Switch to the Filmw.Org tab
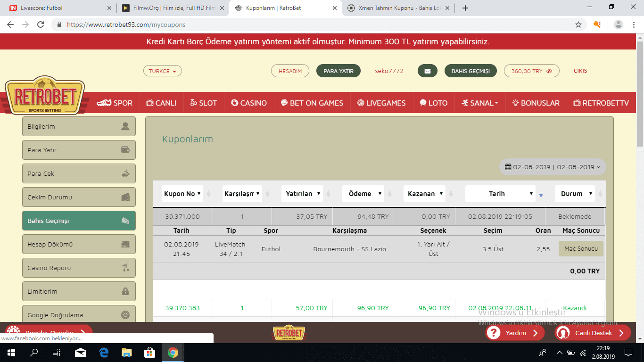This screenshot has height=362, width=644. (173, 8)
